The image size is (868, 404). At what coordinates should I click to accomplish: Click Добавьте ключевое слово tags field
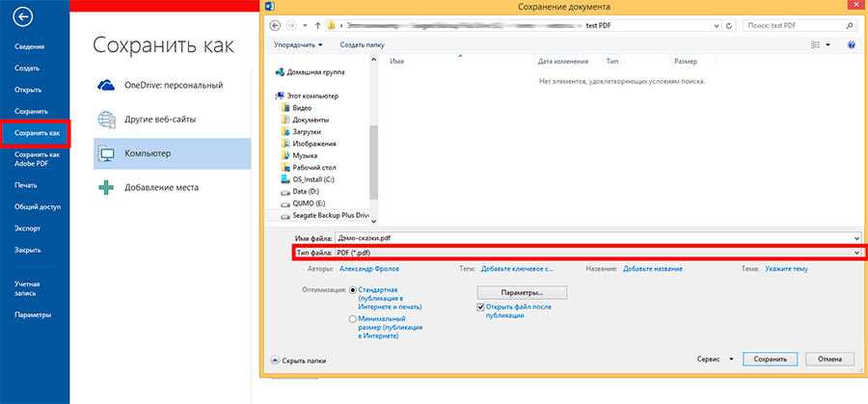pyautogui.click(x=518, y=268)
